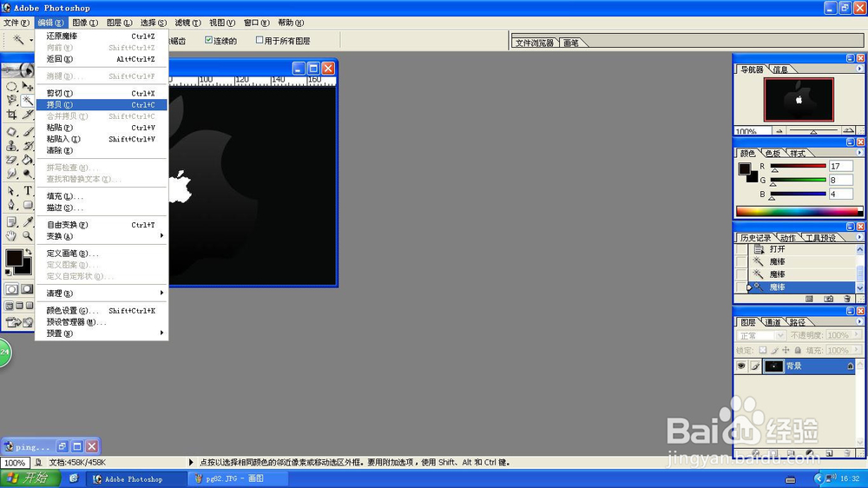Toggle the 连续的 checkbox

(x=208, y=40)
